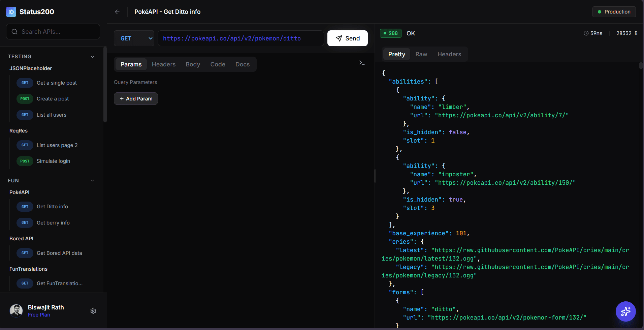Add a new query param
This screenshot has height=330, width=644.
[136, 99]
